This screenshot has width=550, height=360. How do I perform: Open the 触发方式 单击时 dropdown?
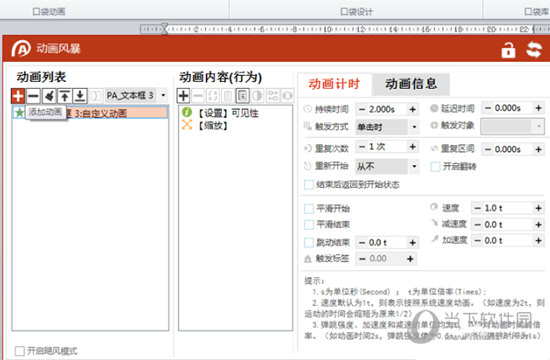click(414, 127)
